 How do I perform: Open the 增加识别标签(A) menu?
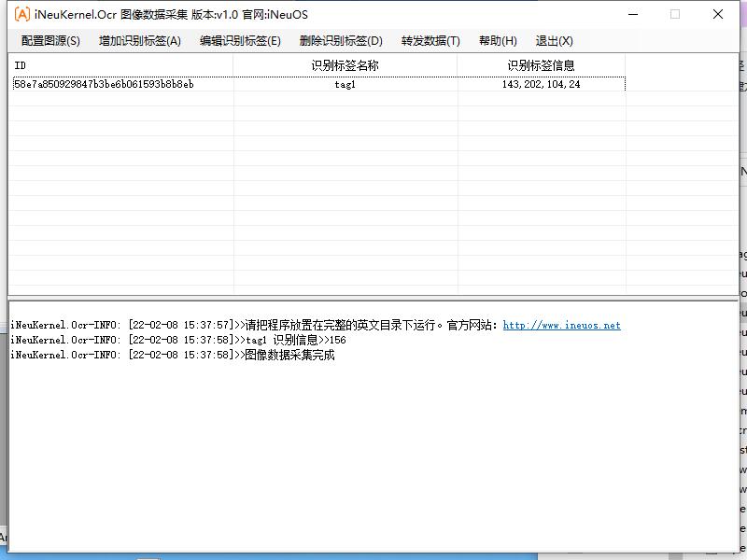click(x=140, y=41)
